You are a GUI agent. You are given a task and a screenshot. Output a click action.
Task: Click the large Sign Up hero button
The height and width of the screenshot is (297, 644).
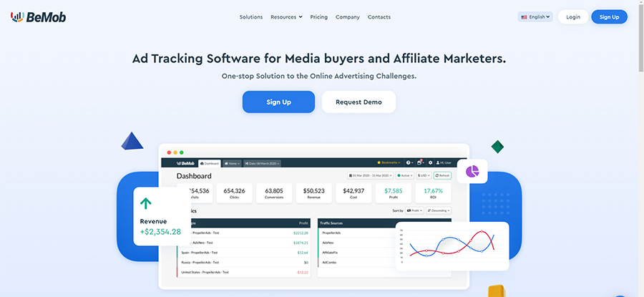[278, 102]
